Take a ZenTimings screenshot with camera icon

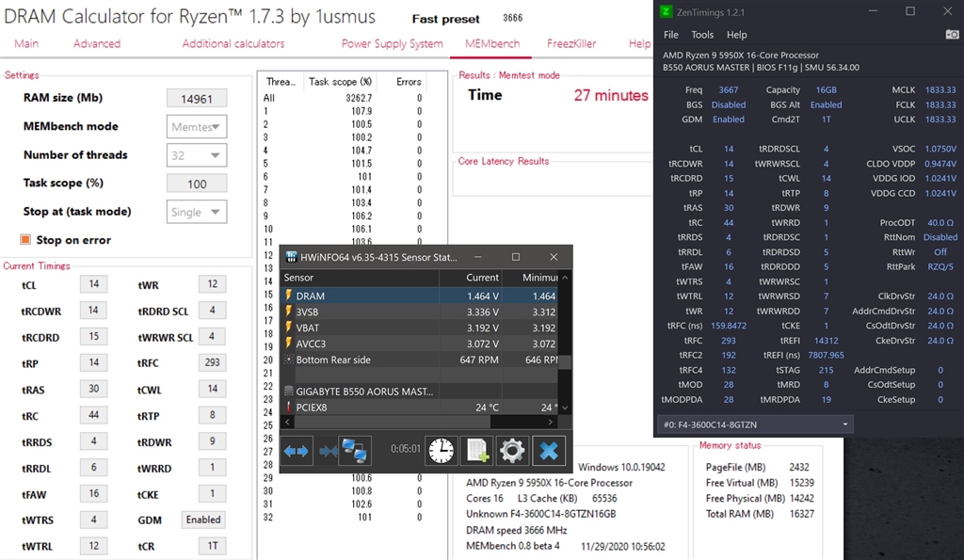[952, 35]
